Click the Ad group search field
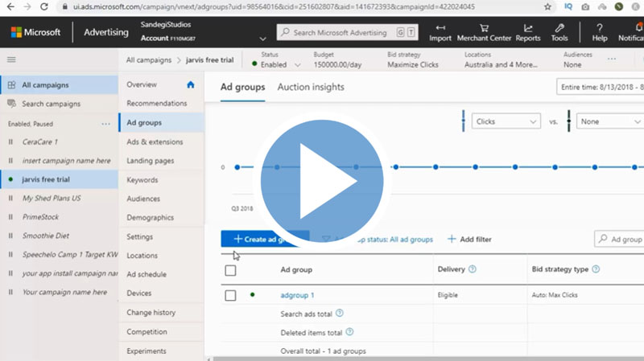 619,239
